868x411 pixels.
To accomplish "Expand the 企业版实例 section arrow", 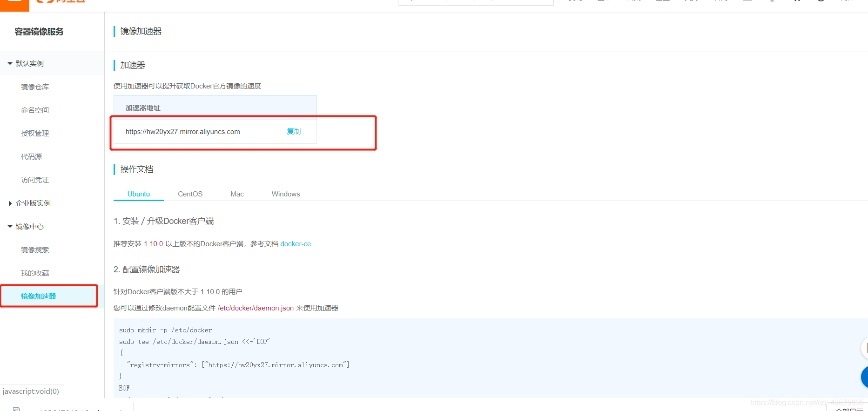I will coord(10,203).
